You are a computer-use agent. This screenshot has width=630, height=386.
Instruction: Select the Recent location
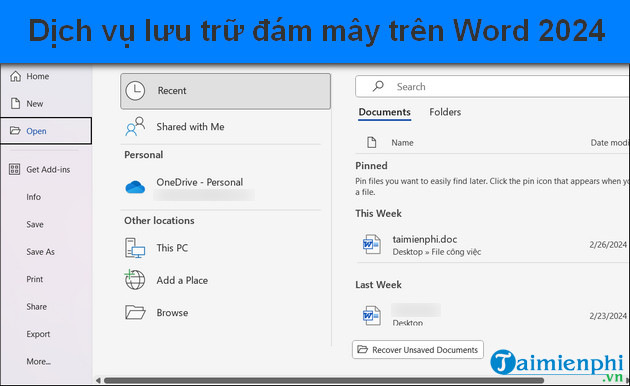point(225,91)
